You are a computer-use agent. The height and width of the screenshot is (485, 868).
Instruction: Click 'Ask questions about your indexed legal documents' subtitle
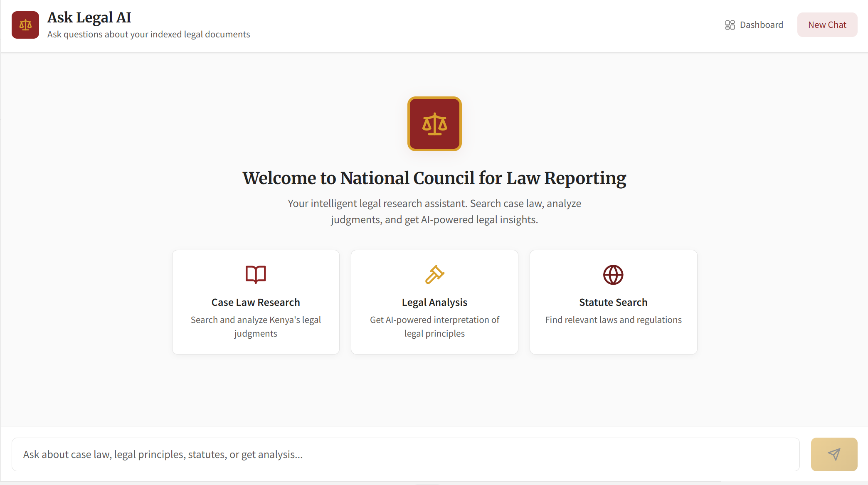pos(149,34)
